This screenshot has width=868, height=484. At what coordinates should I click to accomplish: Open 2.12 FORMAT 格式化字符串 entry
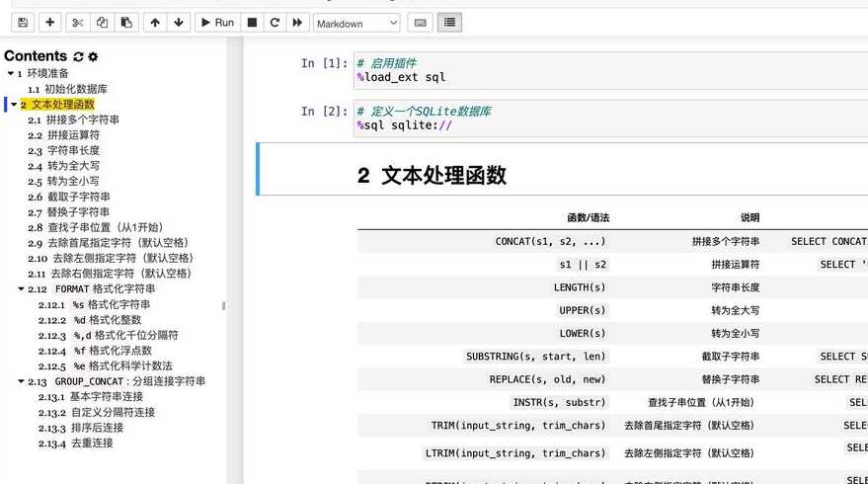[x=91, y=288]
